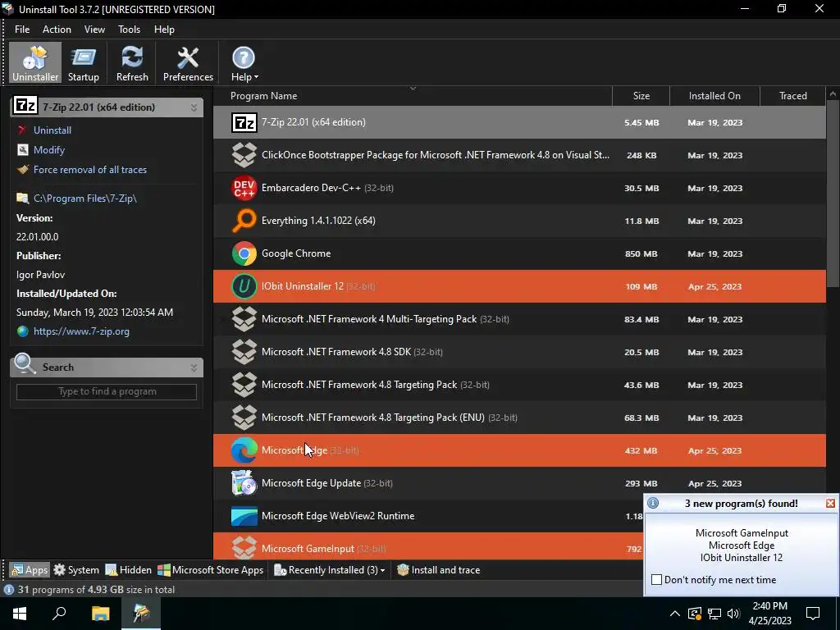Viewport: 840px width, 630px height.
Task: Click the folder icon beside the 7-Zip install path
Action: pos(22,199)
